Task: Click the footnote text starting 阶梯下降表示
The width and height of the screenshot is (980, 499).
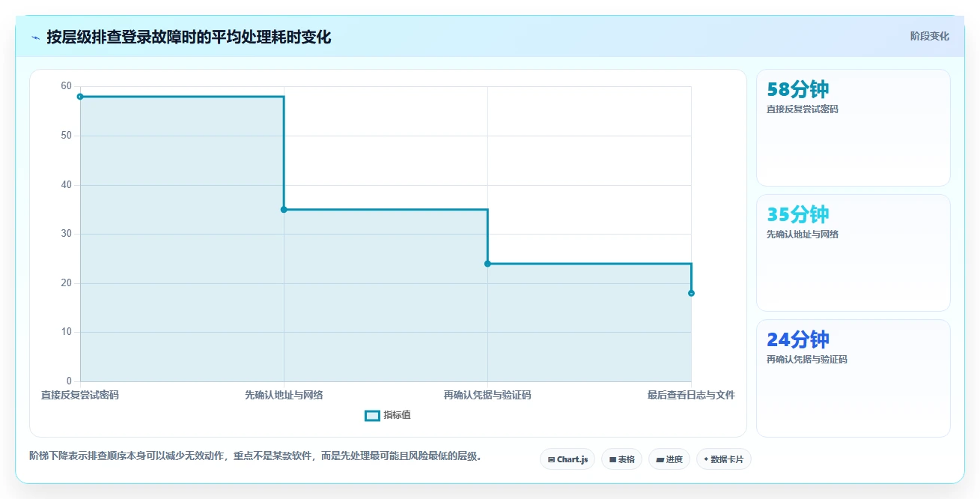Action: click(x=255, y=456)
